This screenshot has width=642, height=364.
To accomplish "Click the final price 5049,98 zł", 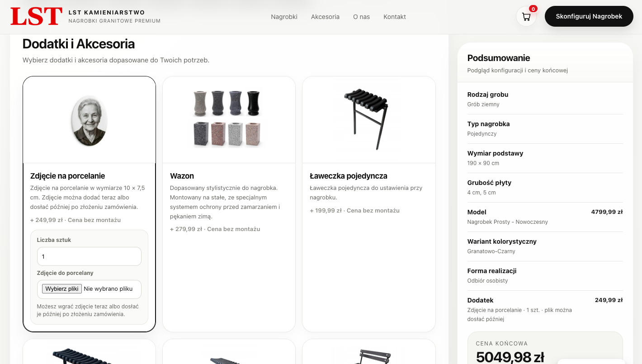I will [x=510, y=357].
